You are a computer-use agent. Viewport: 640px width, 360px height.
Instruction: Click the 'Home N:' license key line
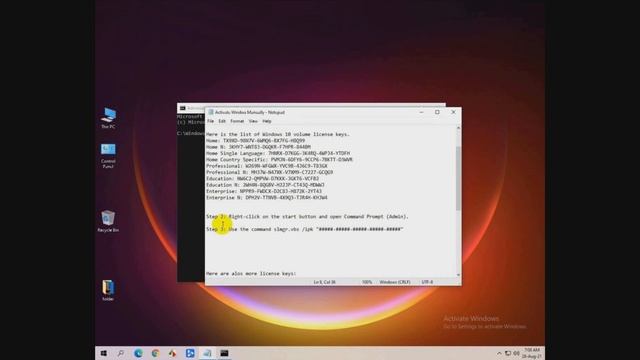point(258,147)
